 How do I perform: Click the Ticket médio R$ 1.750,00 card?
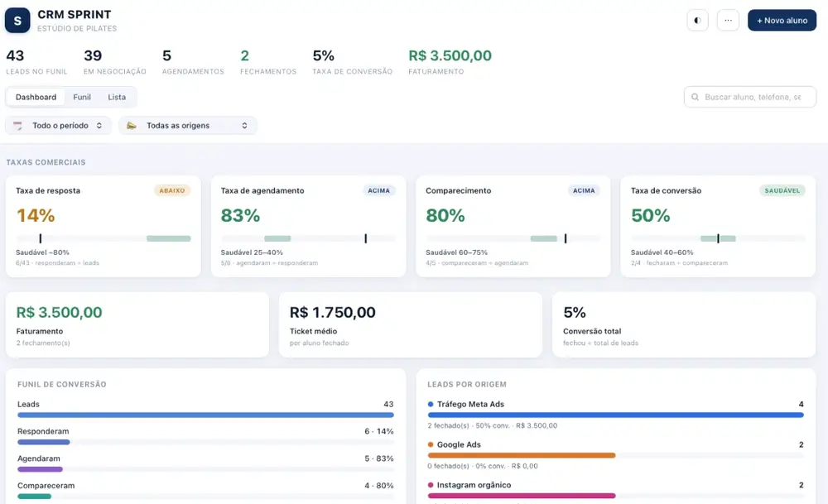[x=411, y=324]
